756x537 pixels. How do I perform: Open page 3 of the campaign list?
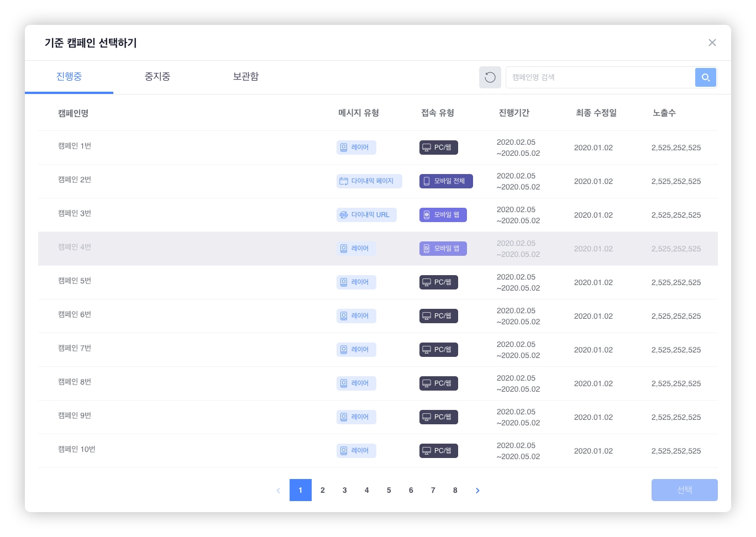pos(344,491)
